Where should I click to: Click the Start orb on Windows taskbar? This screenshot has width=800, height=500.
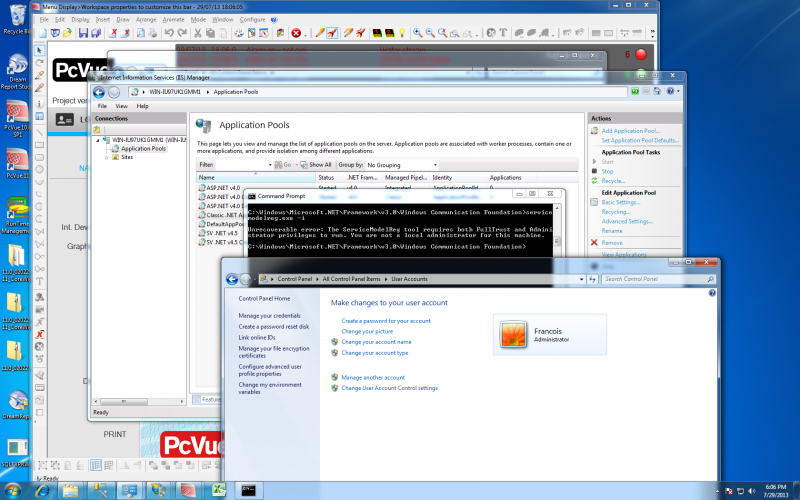pyautogui.click(x=12, y=491)
